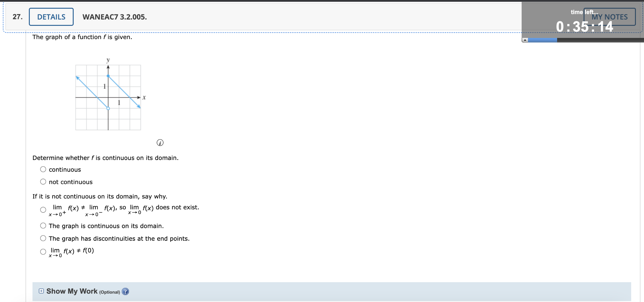
Task: Click 'If it is not continuous' prompt text
Action: 100,196
